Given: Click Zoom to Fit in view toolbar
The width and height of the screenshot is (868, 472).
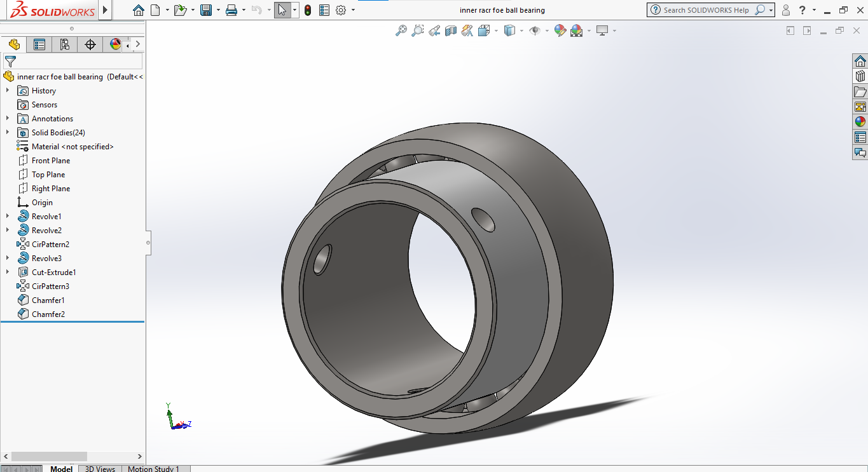Looking at the screenshot, I should [401, 30].
